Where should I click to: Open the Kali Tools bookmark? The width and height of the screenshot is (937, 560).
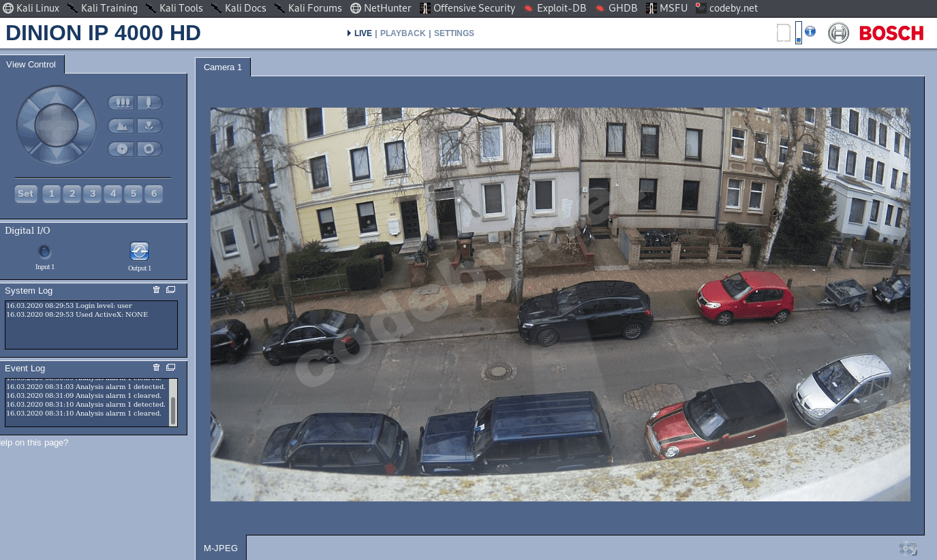click(x=174, y=8)
